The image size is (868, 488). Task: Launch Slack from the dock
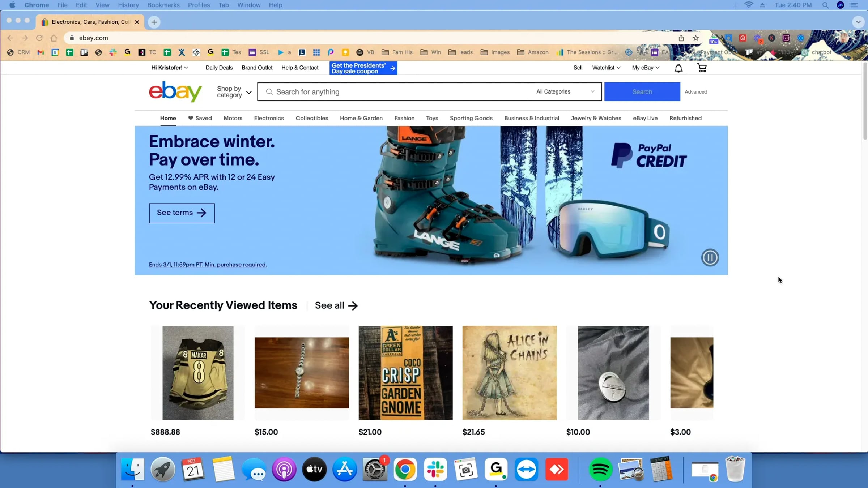435,470
